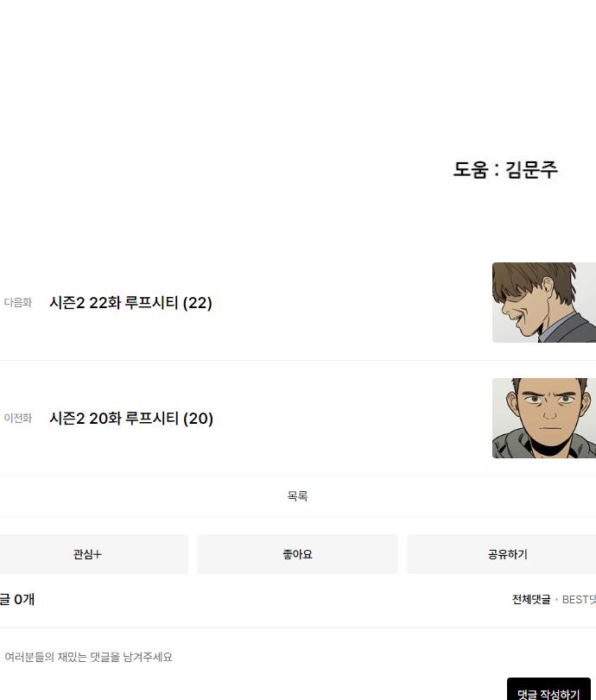Screen dimensions: 596x700
Task: Click the name 김문주 in the credits
Action: pyautogui.click(x=532, y=169)
